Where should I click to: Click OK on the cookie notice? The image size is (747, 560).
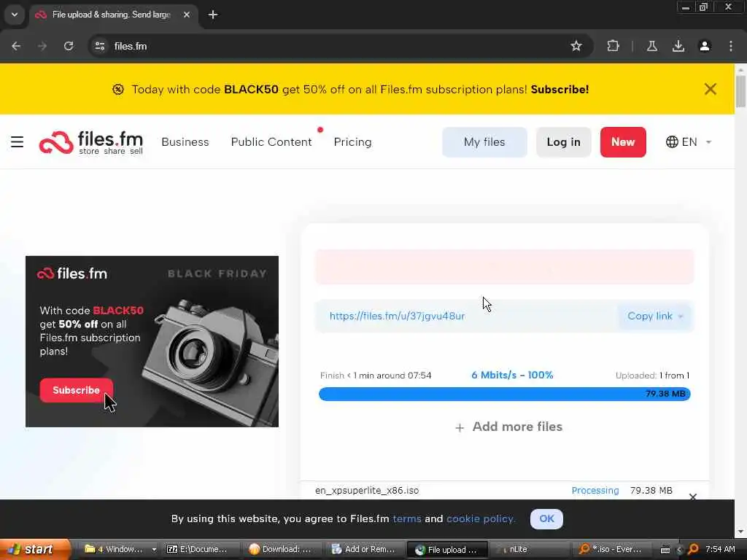click(x=546, y=518)
